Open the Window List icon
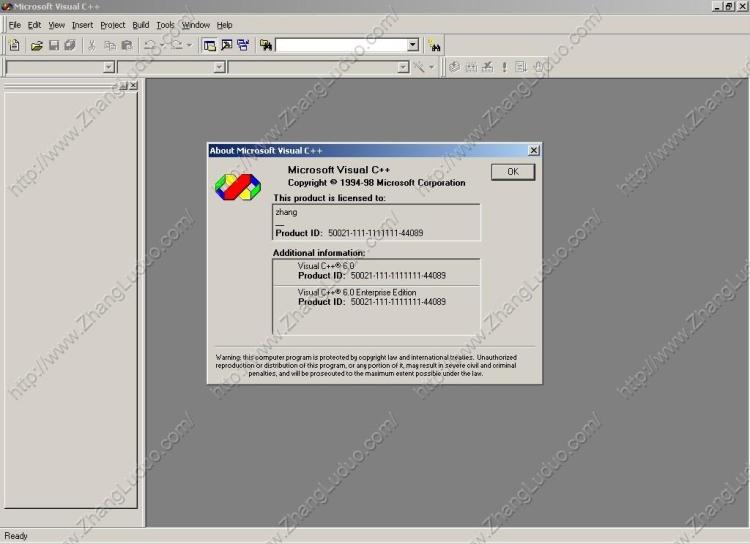750x544 pixels. (x=243, y=45)
